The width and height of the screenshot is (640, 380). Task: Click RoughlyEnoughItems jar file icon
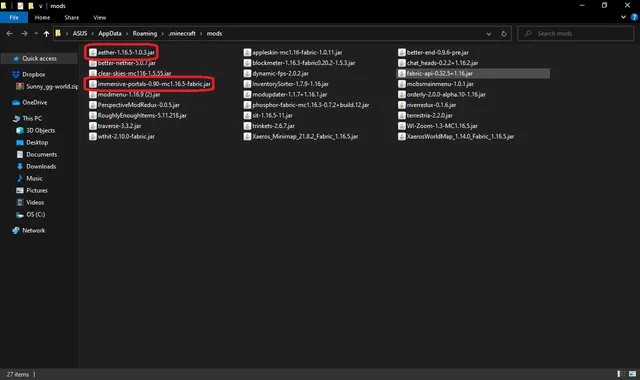(93, 116)
